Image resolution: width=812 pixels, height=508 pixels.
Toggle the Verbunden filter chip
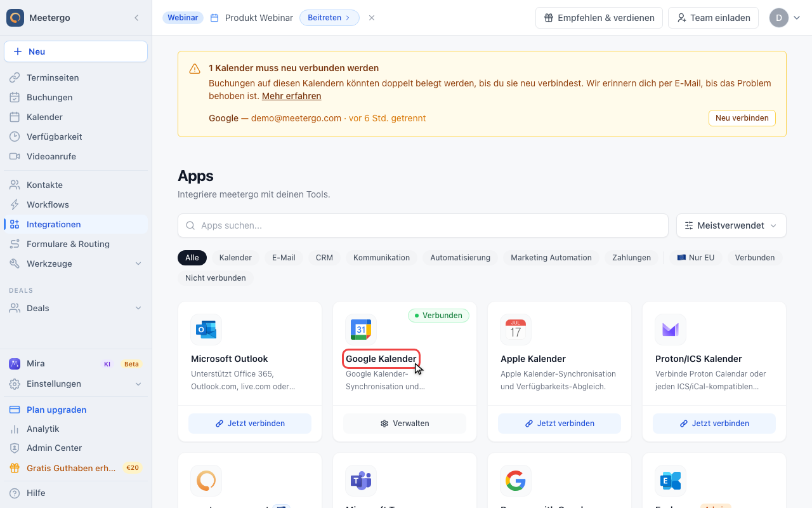coord(755,258)
